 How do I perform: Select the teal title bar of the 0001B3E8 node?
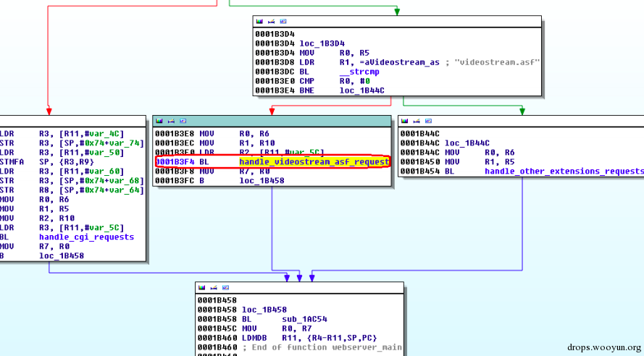[272, 121]
